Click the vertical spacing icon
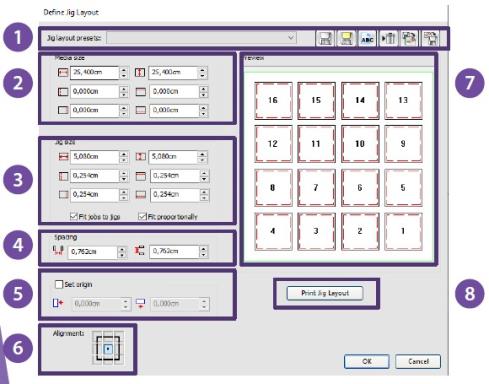 [x=139, y=251]
